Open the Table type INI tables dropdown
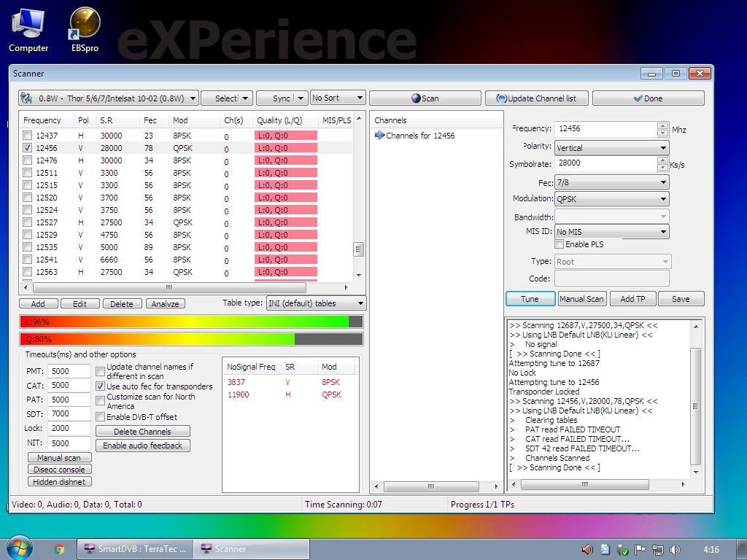This screenshot has height=560, width=747. click(317, 303)
